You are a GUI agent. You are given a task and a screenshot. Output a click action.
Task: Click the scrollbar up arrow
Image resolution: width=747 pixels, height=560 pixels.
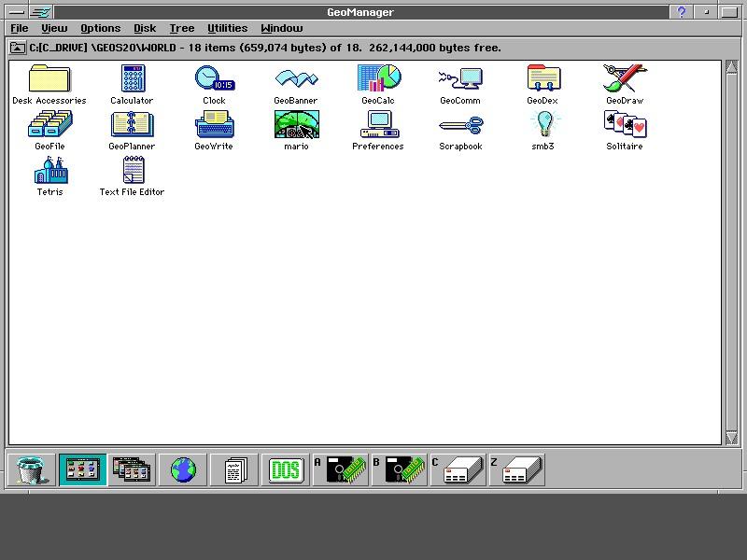(x=731, y=66)
